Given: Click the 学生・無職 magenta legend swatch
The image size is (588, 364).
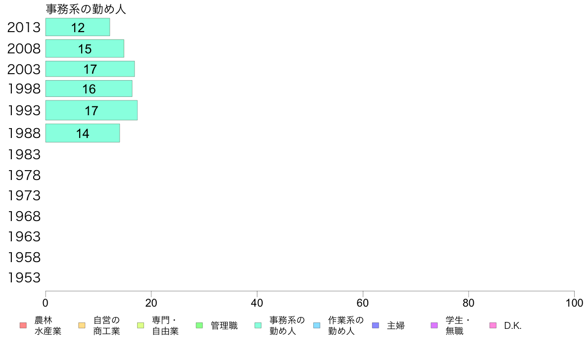Looking at the screenshot, I should tap(434, 325).
